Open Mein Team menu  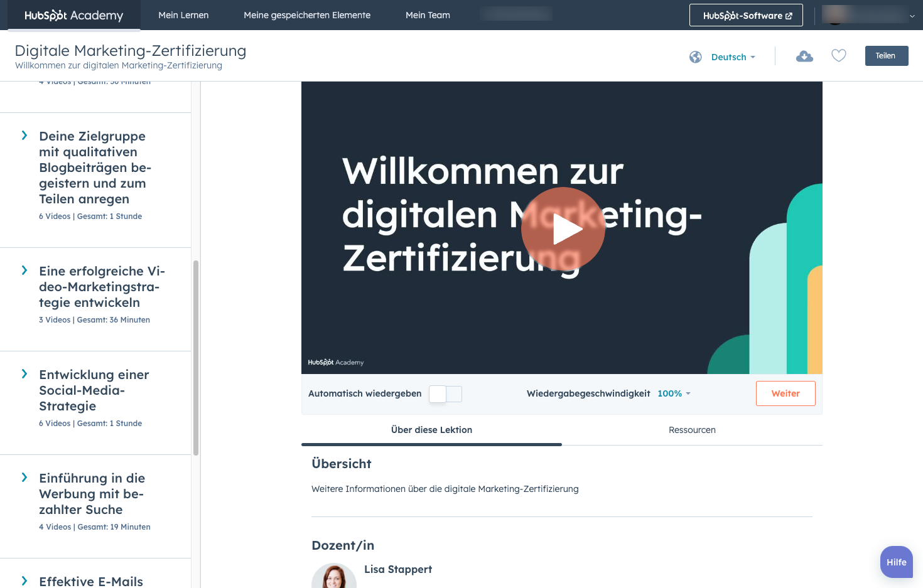428,15
